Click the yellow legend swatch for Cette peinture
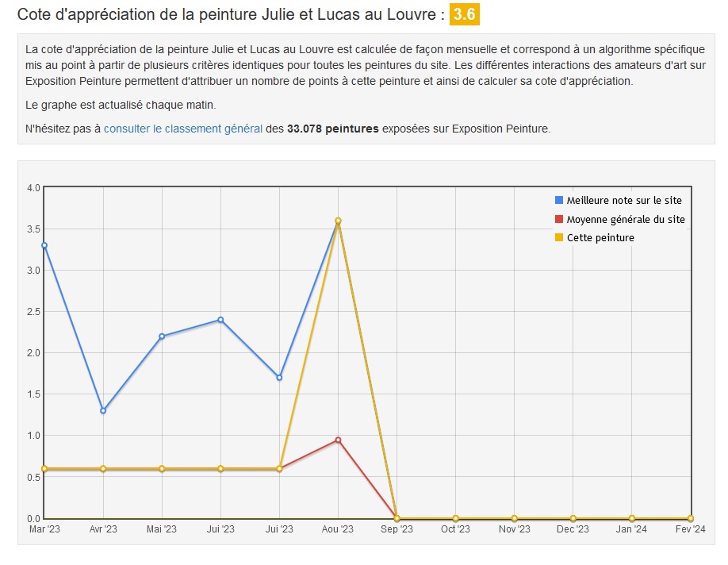Viewport: 728px width, 565px height. 559,237
